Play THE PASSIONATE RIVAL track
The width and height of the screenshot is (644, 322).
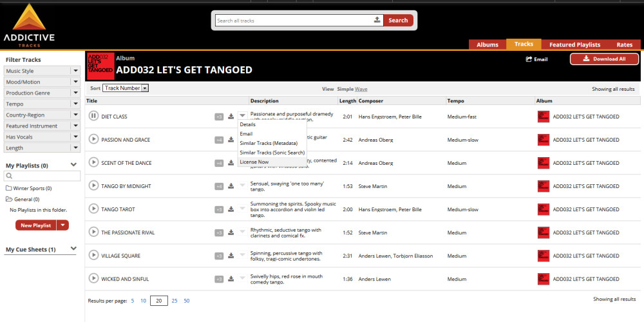93,232
